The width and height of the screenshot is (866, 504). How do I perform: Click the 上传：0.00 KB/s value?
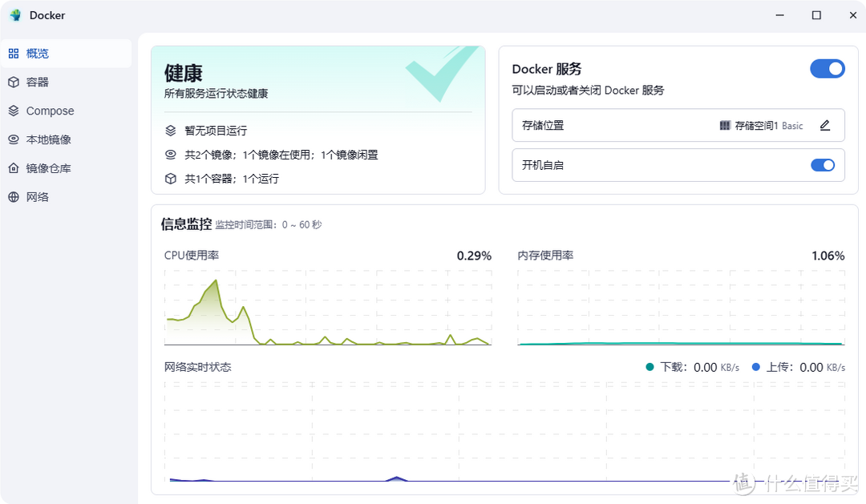(x=805, y=367)
